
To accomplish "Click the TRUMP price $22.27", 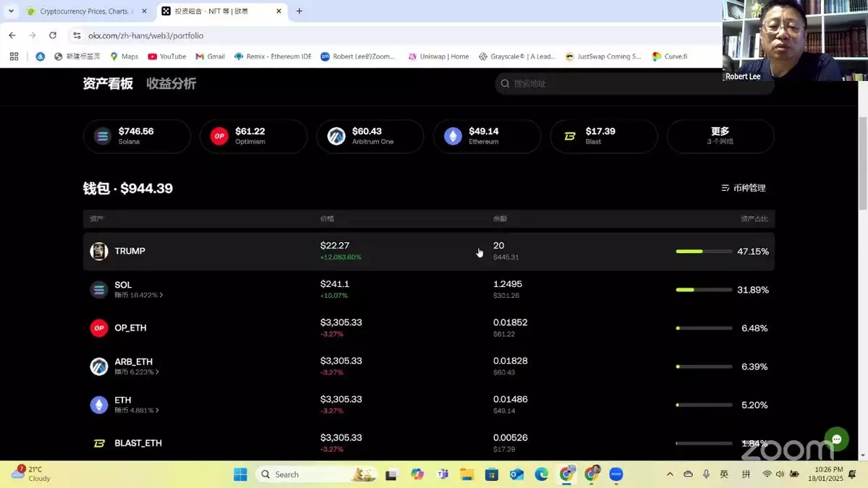I will 335,246.
